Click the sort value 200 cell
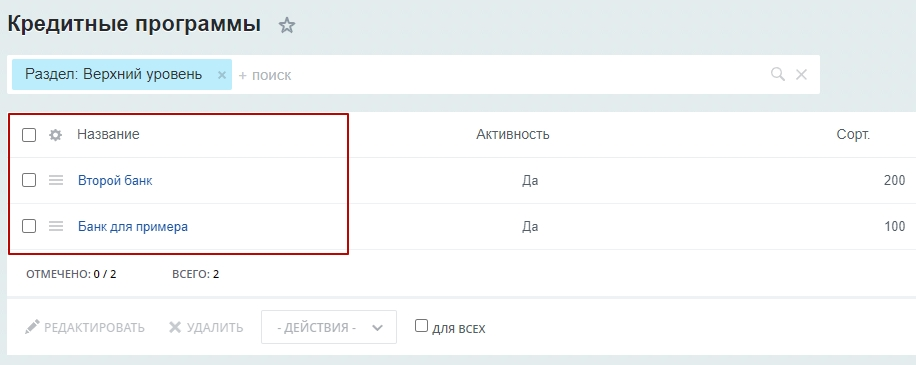Screen dimensions: 916x365 [x=894, y=180]
